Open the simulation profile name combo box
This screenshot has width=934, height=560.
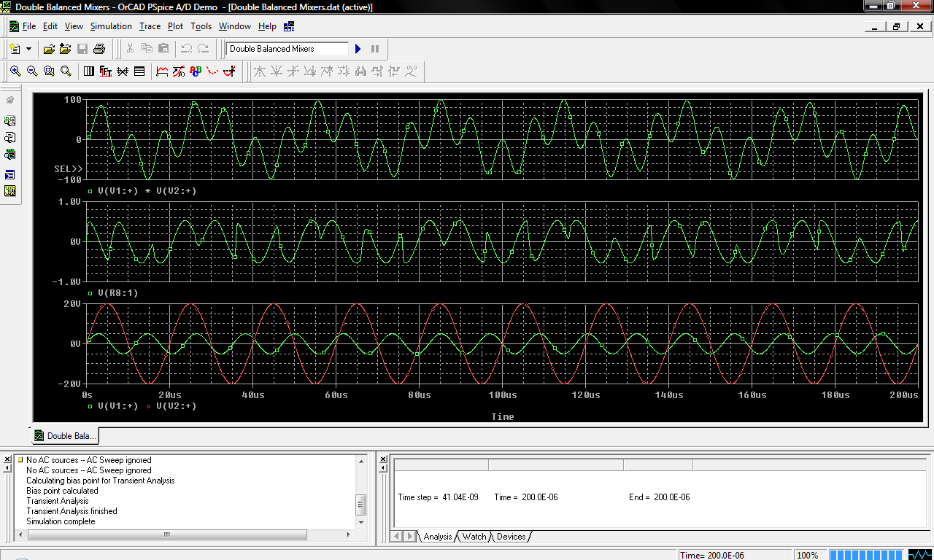(x=287, y=49)
